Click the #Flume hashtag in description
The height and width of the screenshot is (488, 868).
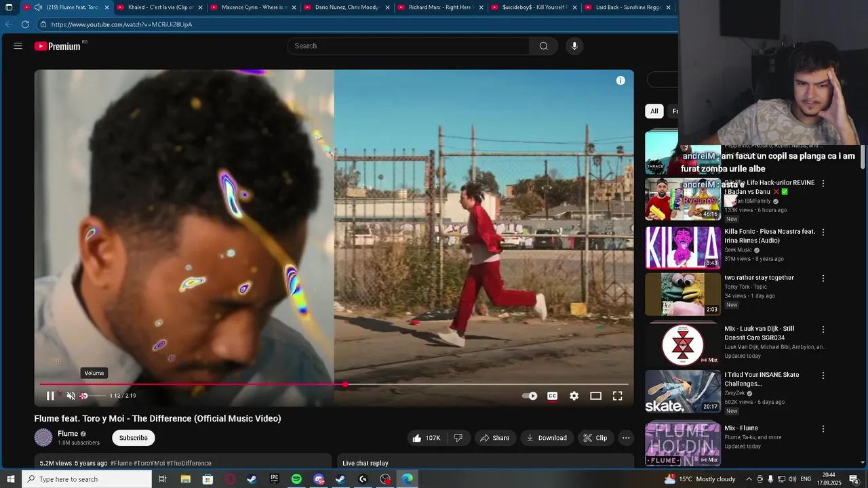(121, 464)
